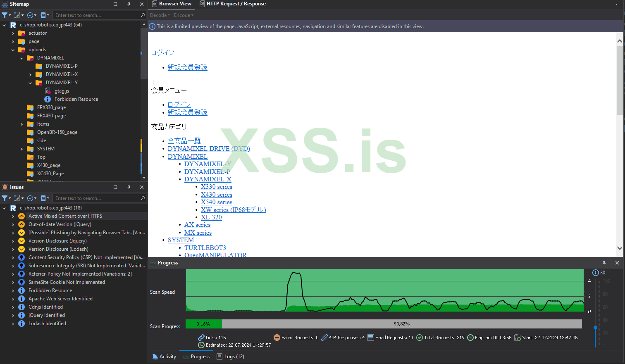Open the Sitemap panel filter icon
Image resolution: width=625 pixels, height=364 pixels.
point(5,15)
